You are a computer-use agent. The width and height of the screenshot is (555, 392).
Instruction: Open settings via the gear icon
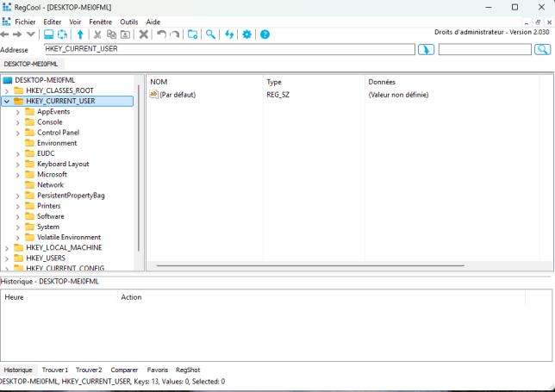point(246,34)
